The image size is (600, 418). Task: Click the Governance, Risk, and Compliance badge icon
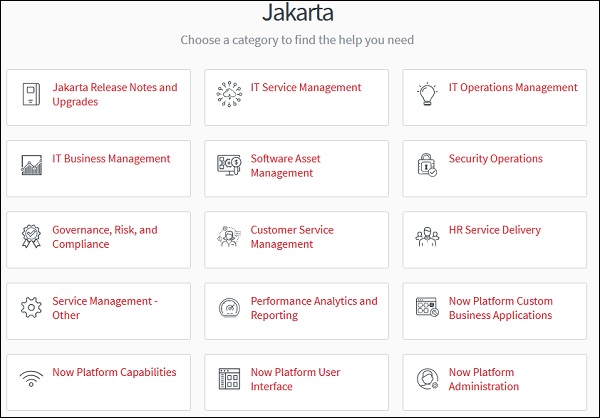coord(32,237)
